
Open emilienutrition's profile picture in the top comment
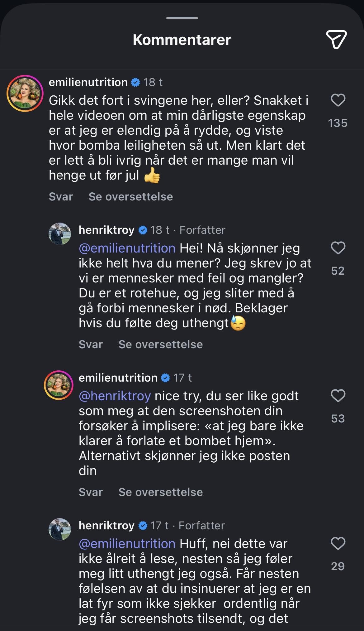point(25,93)
